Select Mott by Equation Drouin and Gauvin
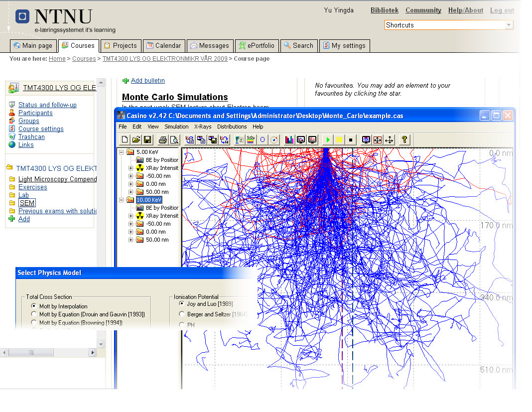Viewport: 532px width, 412px height. (x=33, y=314)
